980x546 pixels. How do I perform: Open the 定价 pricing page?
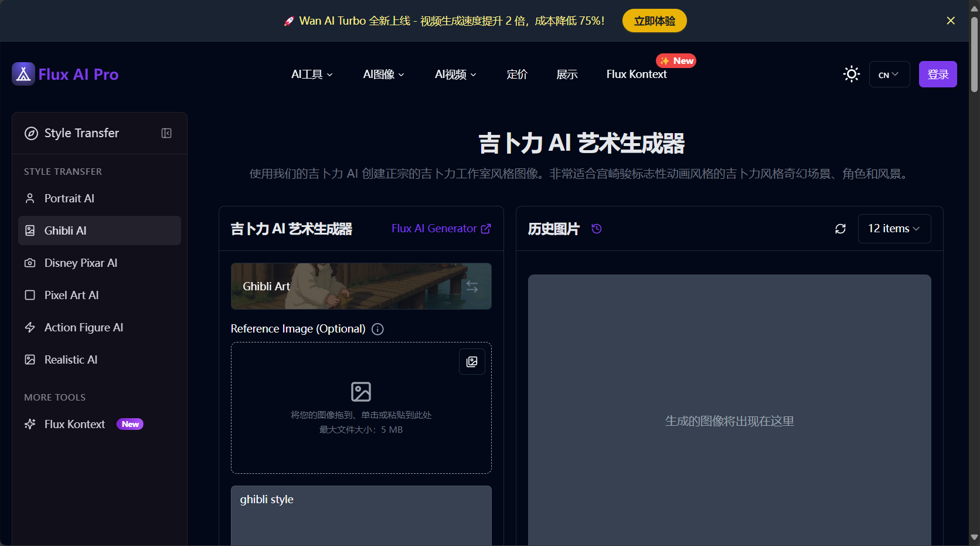[x=517, y=74]
